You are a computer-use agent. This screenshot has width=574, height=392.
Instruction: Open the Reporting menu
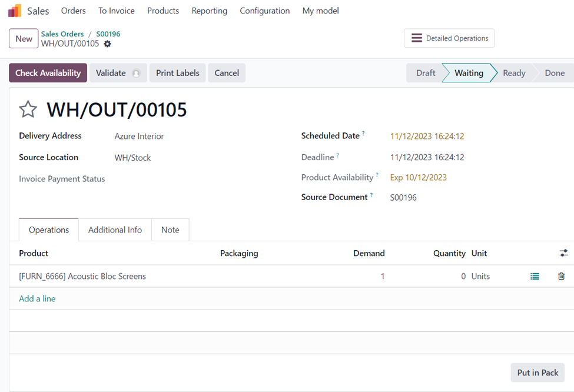click(209, 11)
